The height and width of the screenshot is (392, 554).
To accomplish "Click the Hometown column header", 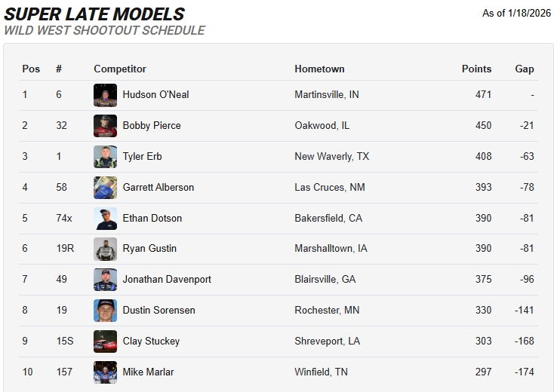I will (x=319, y=69).
